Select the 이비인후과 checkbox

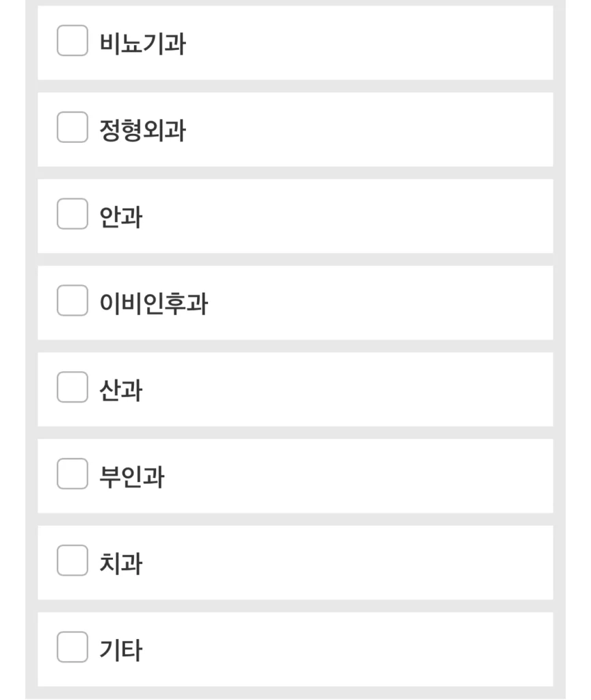(73, 301)
